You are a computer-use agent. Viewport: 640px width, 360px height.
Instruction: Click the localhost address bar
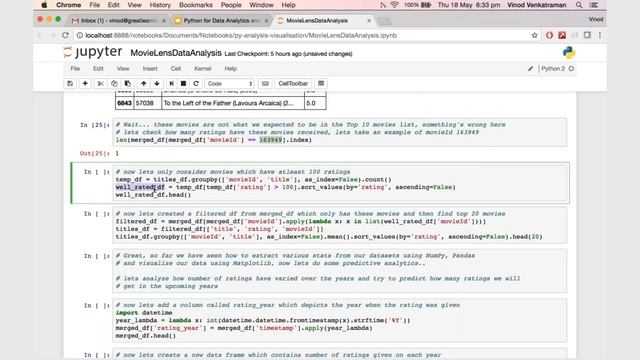point(302,36)
